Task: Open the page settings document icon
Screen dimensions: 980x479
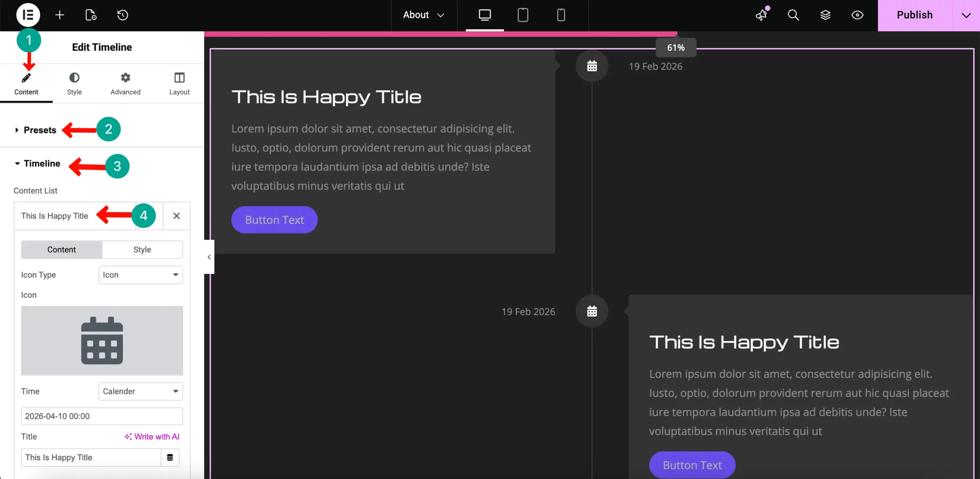Action: [x=91, y=15]
